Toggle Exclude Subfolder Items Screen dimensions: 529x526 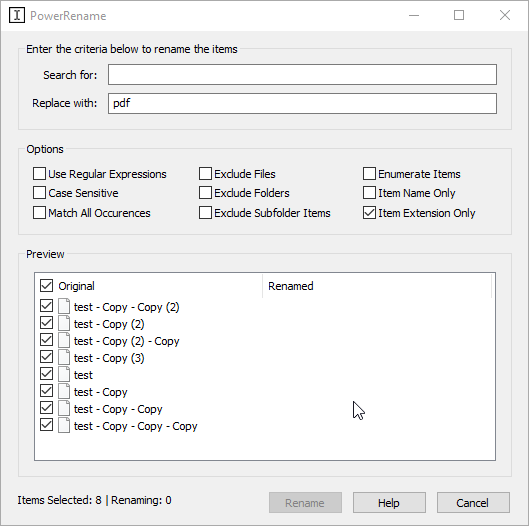pos(205,213)
